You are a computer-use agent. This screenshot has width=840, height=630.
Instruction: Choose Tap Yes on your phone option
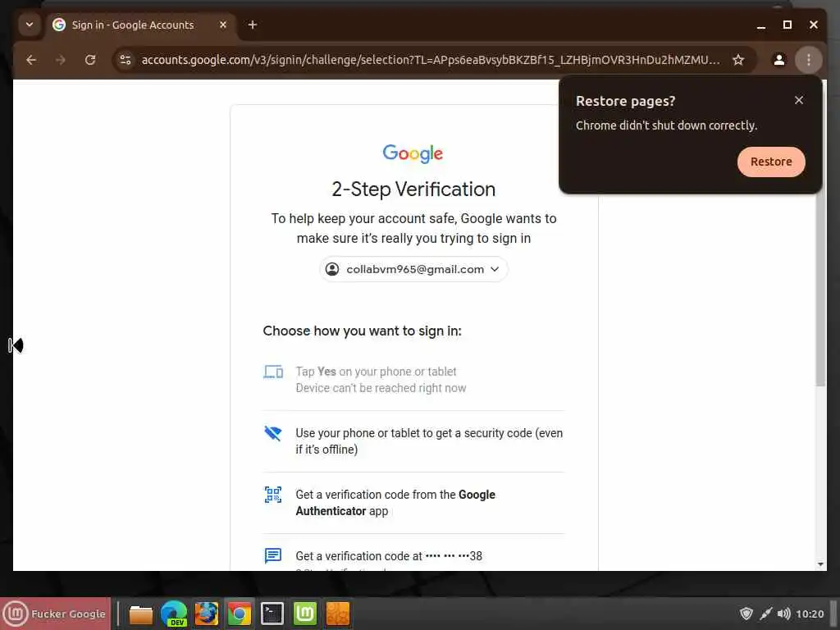click(x=413, y=380)
